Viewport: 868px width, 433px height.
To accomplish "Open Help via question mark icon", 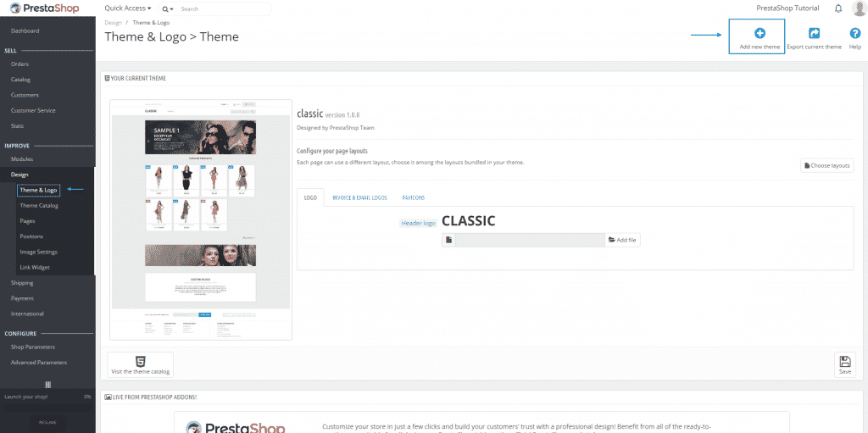I will point(855,33).
